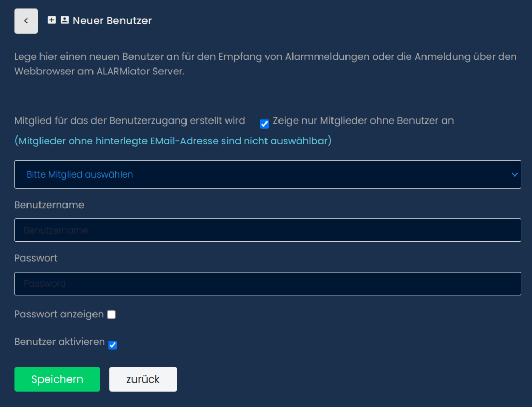The image size is (532, 407).
Task: Click the 'Neuer Benutzer' heading text
Action: click(112, 21)
